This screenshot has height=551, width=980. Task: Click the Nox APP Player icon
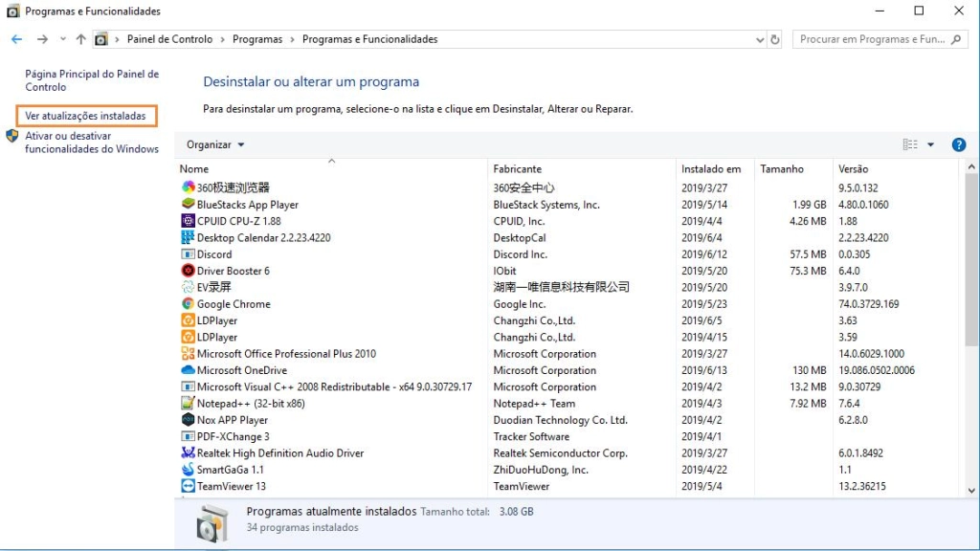(188, 420)
